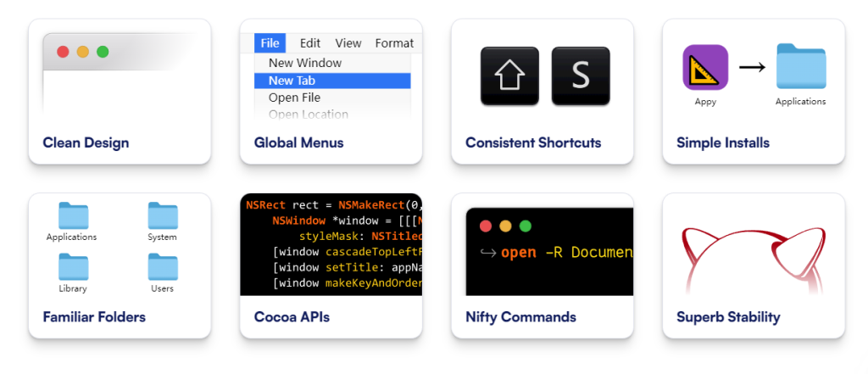
Task: Choose Open File menu entry
Action: point(294,98)
